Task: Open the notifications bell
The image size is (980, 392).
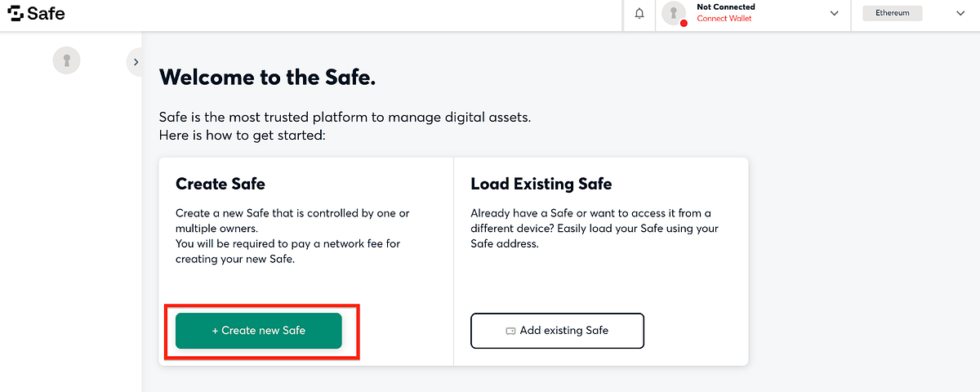Action: pos(639,13)
